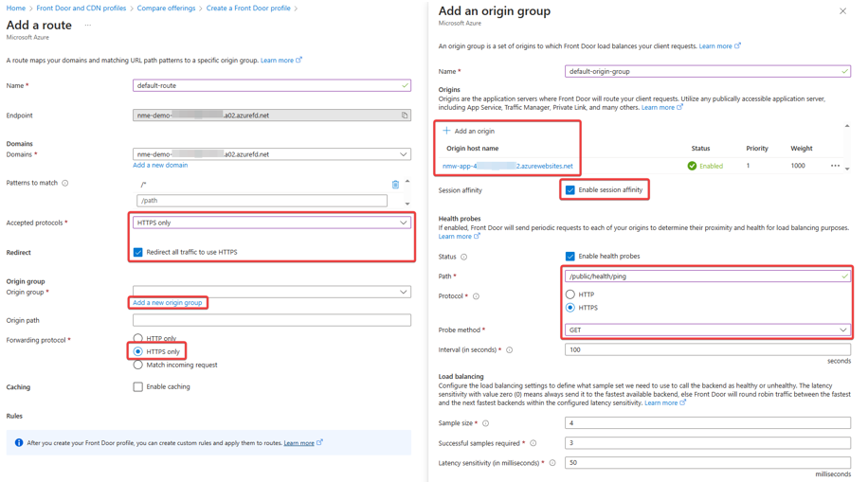Click the green Enabled status icon
The image size is (868, 482).
coord(692,166)
